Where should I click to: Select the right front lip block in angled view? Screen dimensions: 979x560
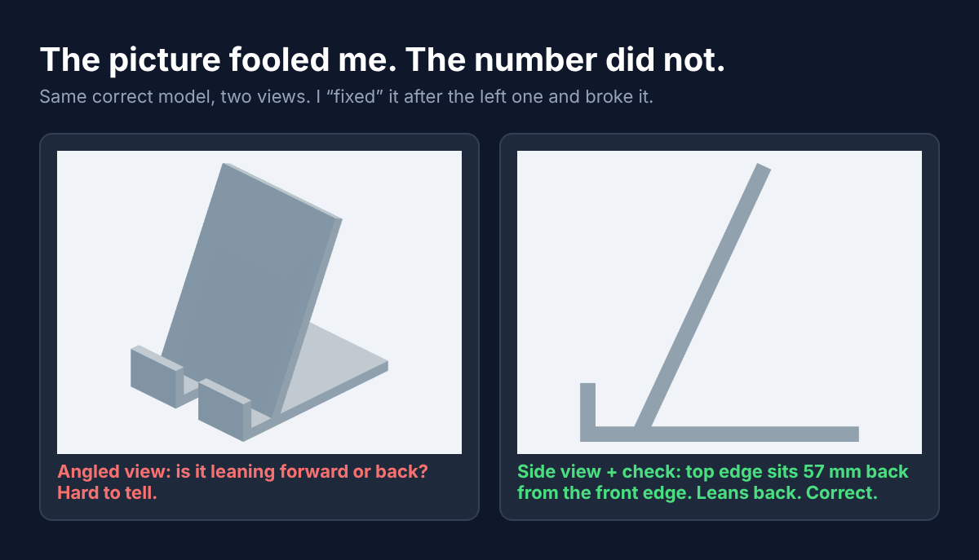(x=224, y=409)
